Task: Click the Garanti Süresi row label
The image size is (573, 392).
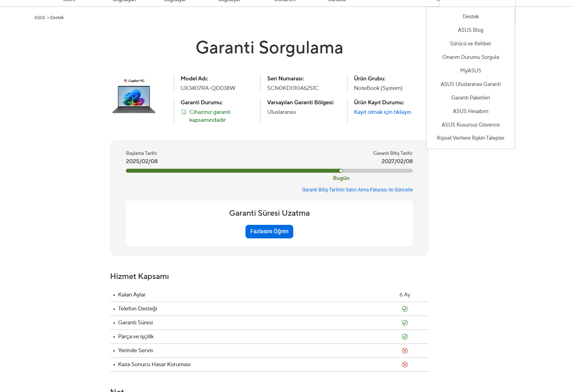Action: 135,323
